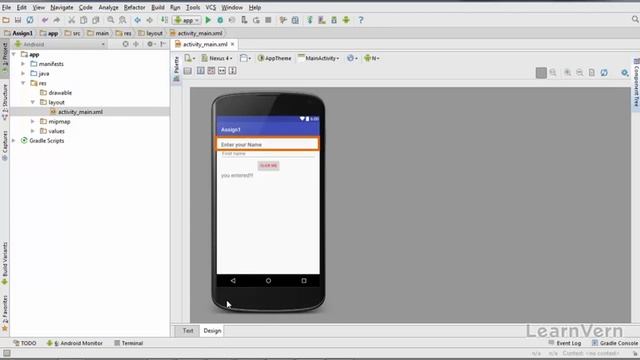Open the API level N dropdown

click(372, 58)
